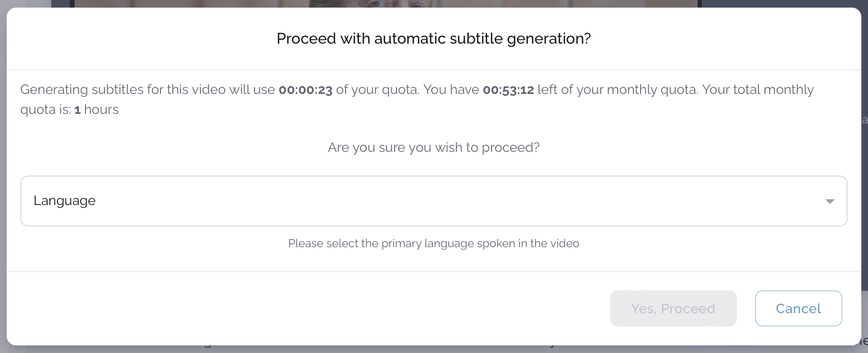Click the word 'Proceed' in dialog title
This screenshot has height=353, width=868.
coord(306,38)
